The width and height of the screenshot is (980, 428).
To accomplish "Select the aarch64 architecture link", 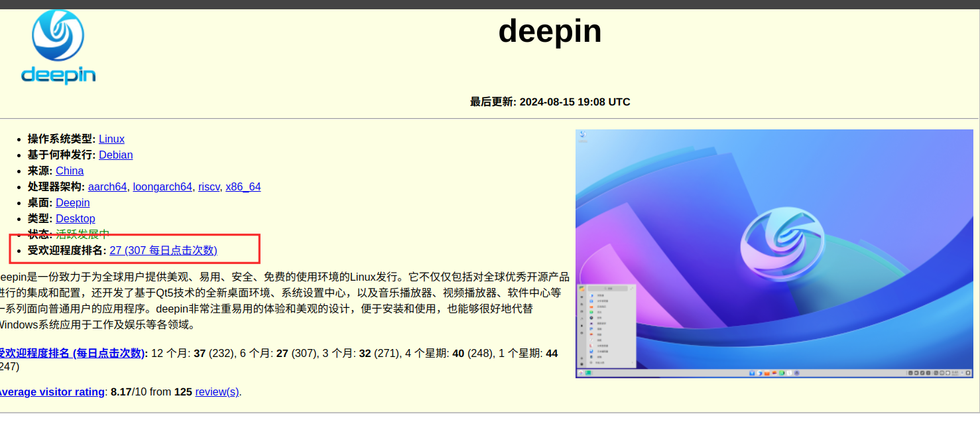I will pyautogui.click(x=107, y=186).
